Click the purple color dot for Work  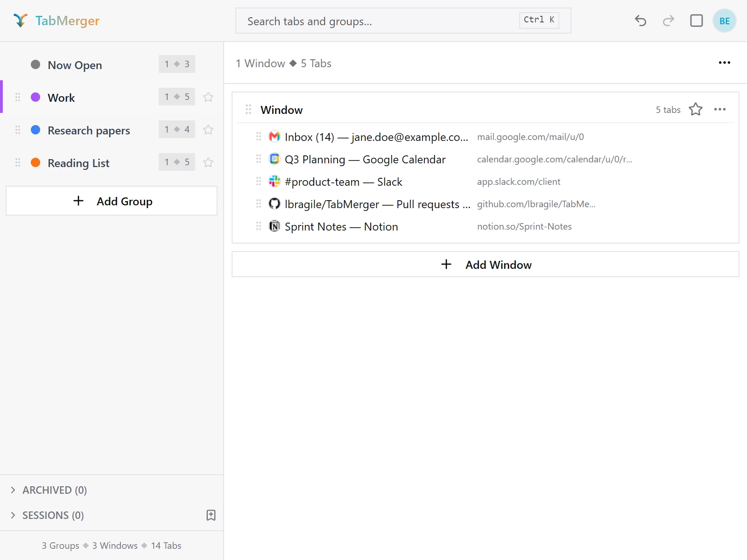pos(35,97)
